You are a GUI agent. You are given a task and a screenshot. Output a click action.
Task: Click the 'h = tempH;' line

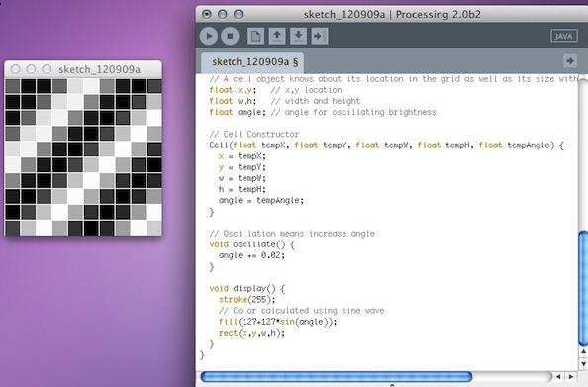pos(243,189)
